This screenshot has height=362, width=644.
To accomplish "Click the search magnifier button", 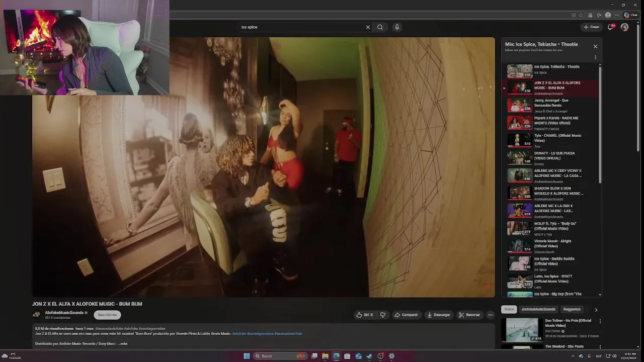I will pos(380,27).
